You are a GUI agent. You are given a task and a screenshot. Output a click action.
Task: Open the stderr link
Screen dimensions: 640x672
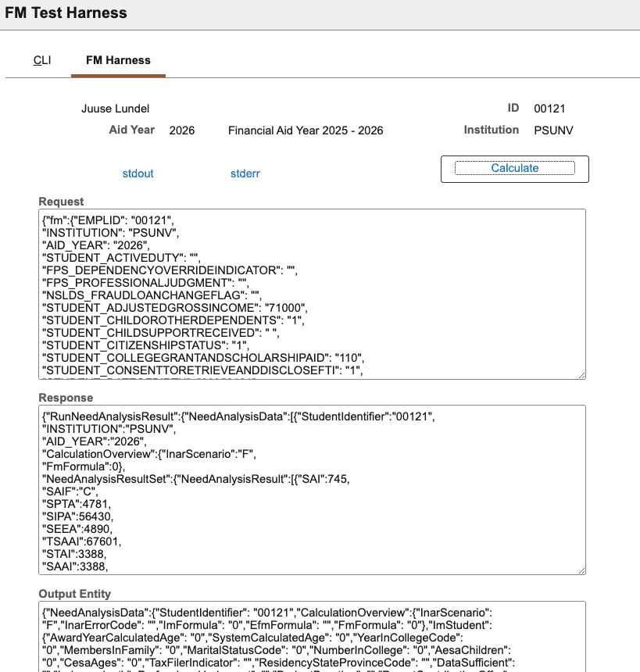pos(245,173)
